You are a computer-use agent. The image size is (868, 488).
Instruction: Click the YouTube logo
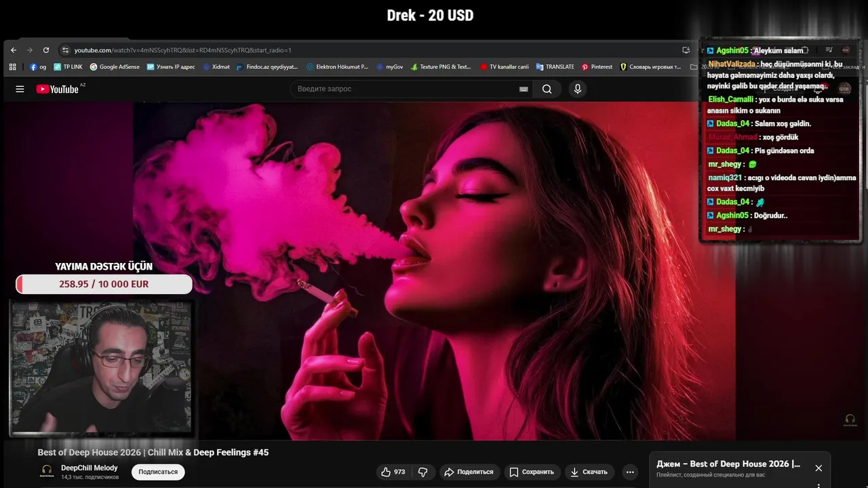[58, 89]
